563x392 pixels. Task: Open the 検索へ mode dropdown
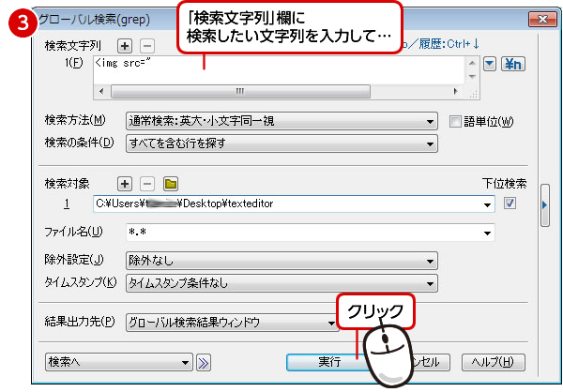pyautogui.click(x=119, y=362)
